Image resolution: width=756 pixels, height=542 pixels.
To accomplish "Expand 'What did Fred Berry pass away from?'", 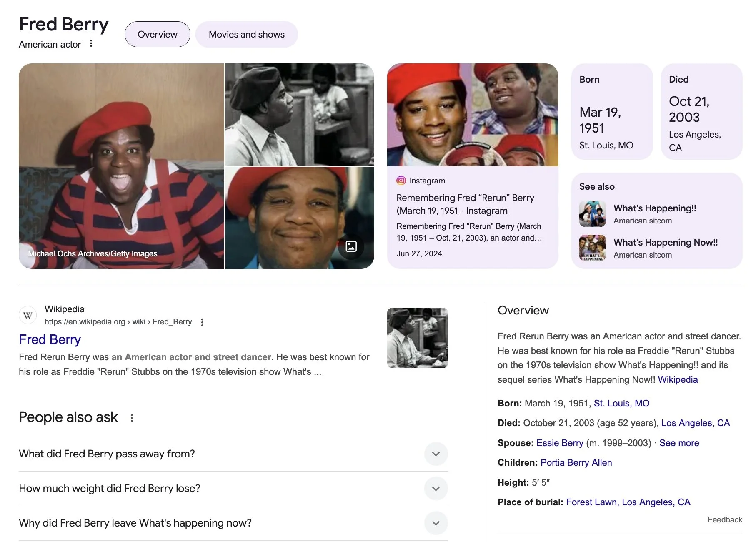I will click(233, 454).
